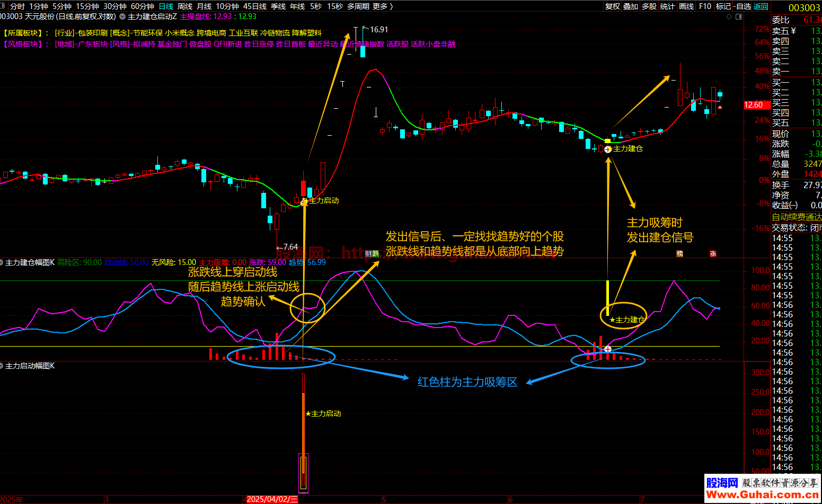822x504 pixels.
Task: Click the 标记 mark button
Action: tap(723, 6)
